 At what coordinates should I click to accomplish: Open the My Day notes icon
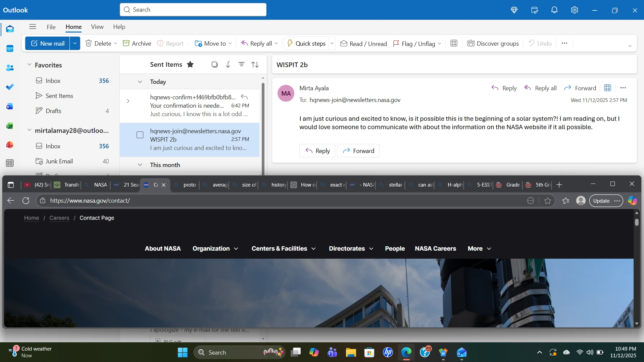pos(535,10)
